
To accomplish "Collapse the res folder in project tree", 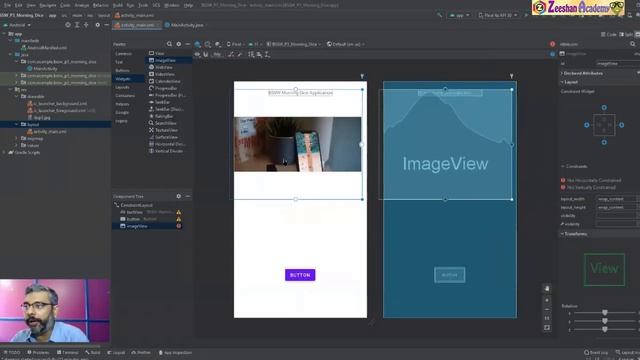I will coord(11,89).
